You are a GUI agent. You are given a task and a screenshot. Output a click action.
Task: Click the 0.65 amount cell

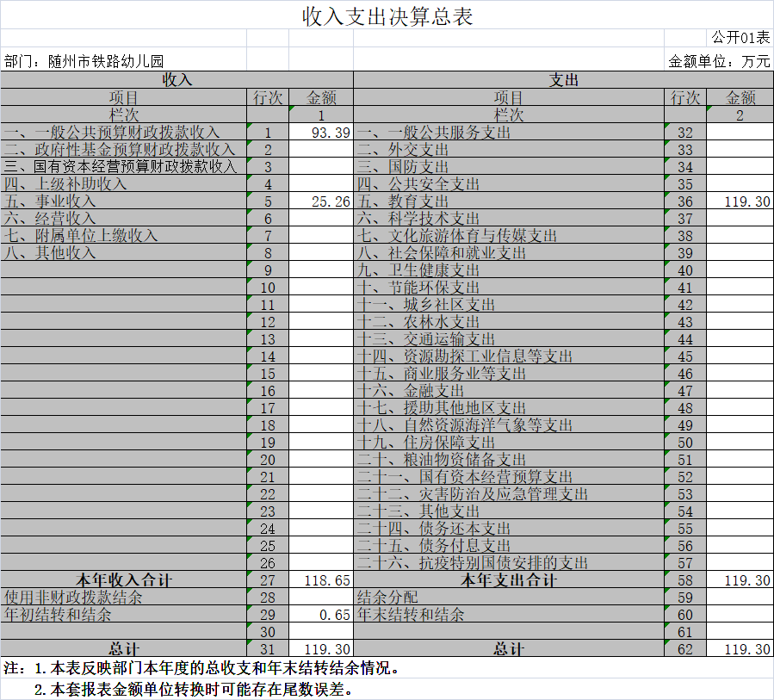point(321,615)
